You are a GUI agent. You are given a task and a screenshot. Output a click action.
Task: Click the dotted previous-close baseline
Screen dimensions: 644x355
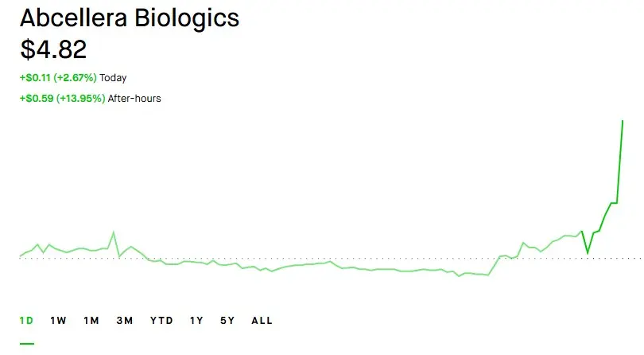[x=331, y=259]
